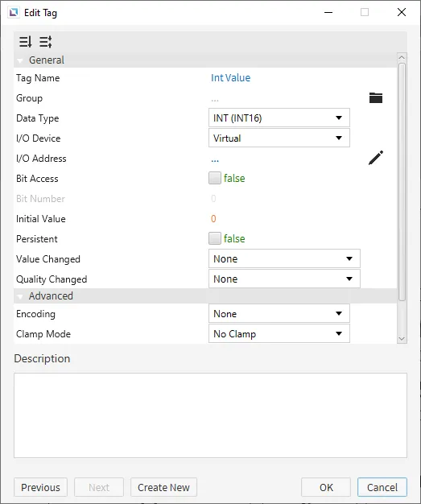Image resolution: width=421 pixels, height=504 pixels.
Task: Click the Edit Tag application icon
Action: click(x=14, y=13)
